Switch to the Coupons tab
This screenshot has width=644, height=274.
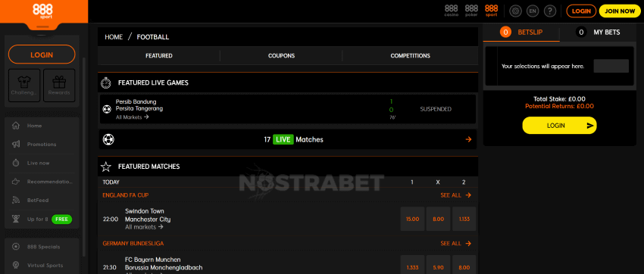tap(281, 56)
